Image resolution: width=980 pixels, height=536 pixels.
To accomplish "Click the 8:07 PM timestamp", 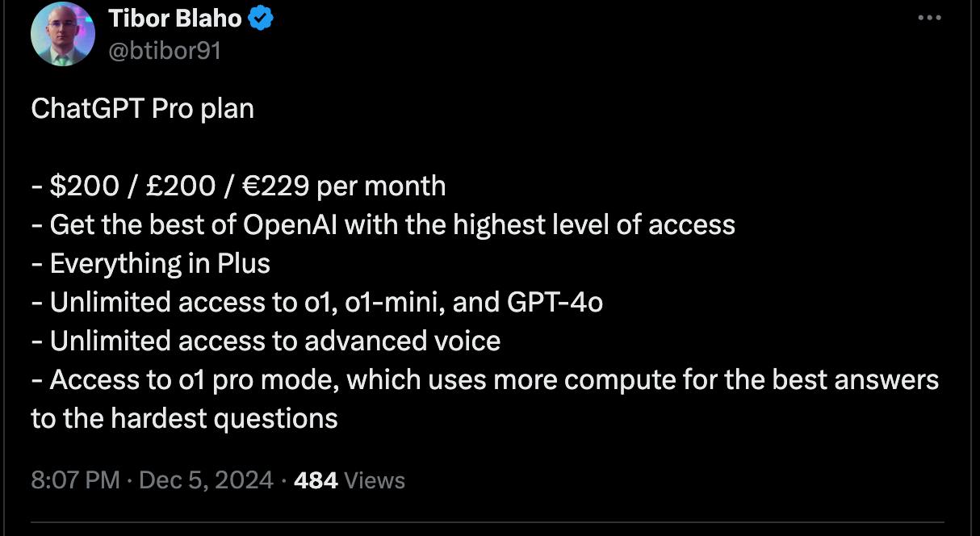I will pyautogui.click(x=75, y=480).
